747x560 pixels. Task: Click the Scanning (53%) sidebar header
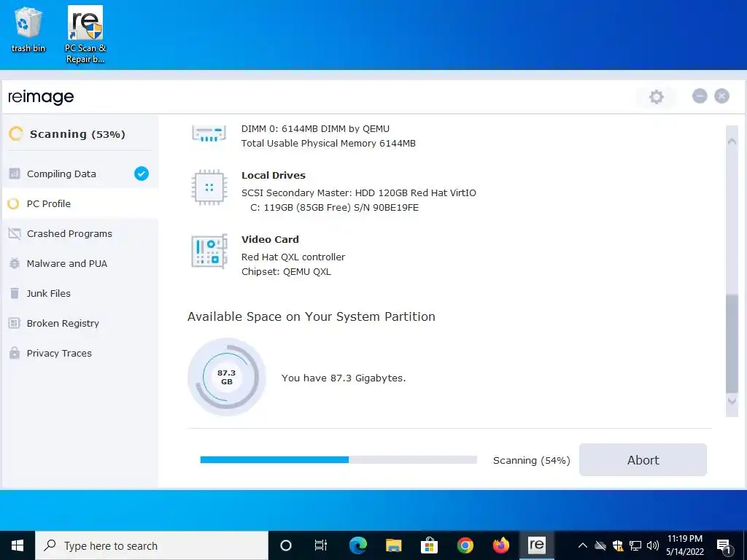[x=77, y=134]
